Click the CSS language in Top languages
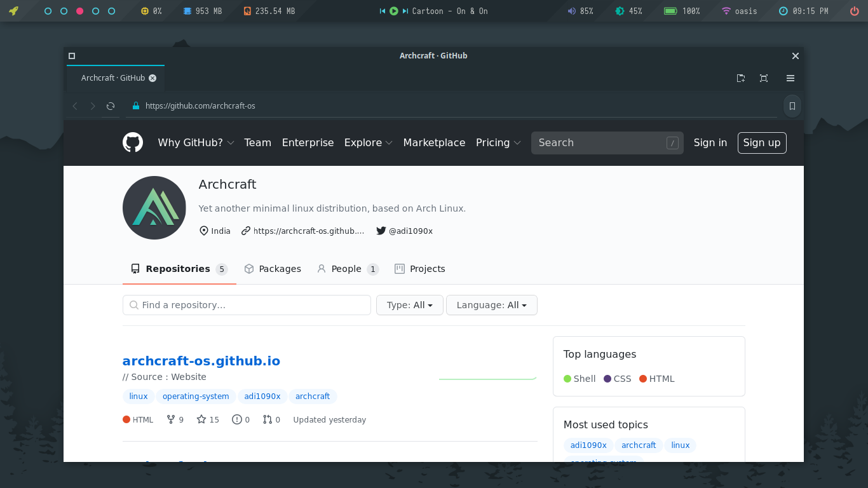This screenshot has height=488, width=868. point(618,379)
